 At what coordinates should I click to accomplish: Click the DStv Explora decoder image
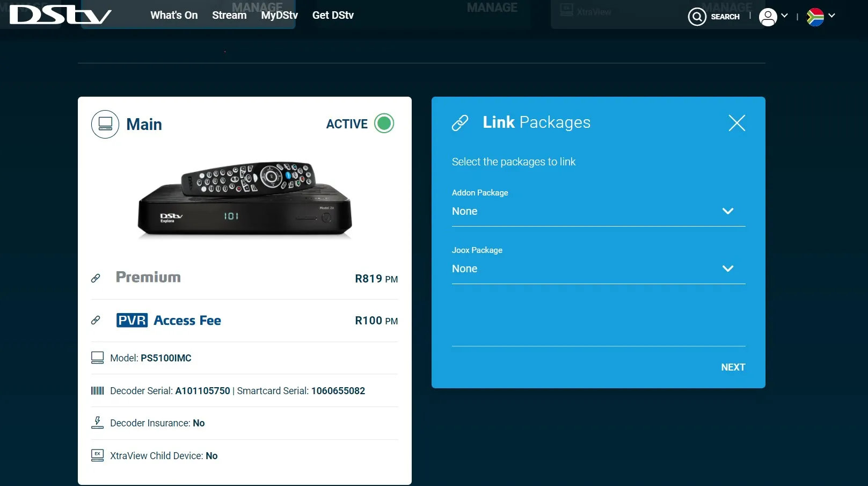click(245, 199)
